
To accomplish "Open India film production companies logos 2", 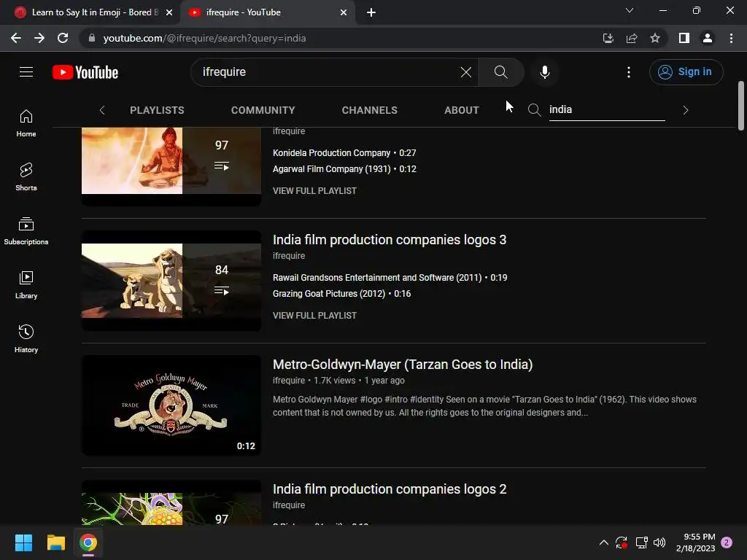I will coord(390,489).
